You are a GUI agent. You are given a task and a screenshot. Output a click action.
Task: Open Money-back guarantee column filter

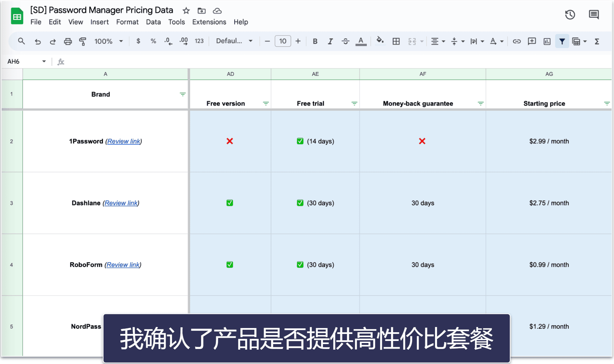click(481, 103)
